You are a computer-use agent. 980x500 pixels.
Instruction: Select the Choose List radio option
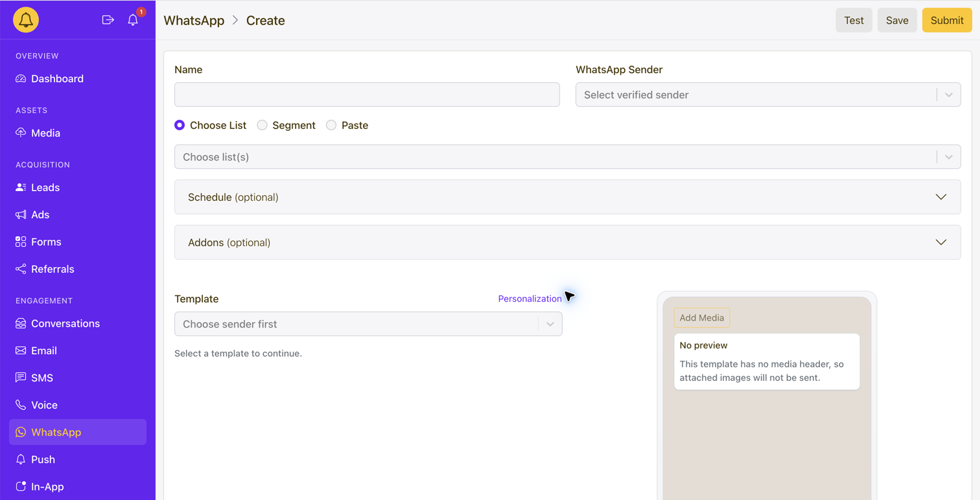[x=180, y=125]
